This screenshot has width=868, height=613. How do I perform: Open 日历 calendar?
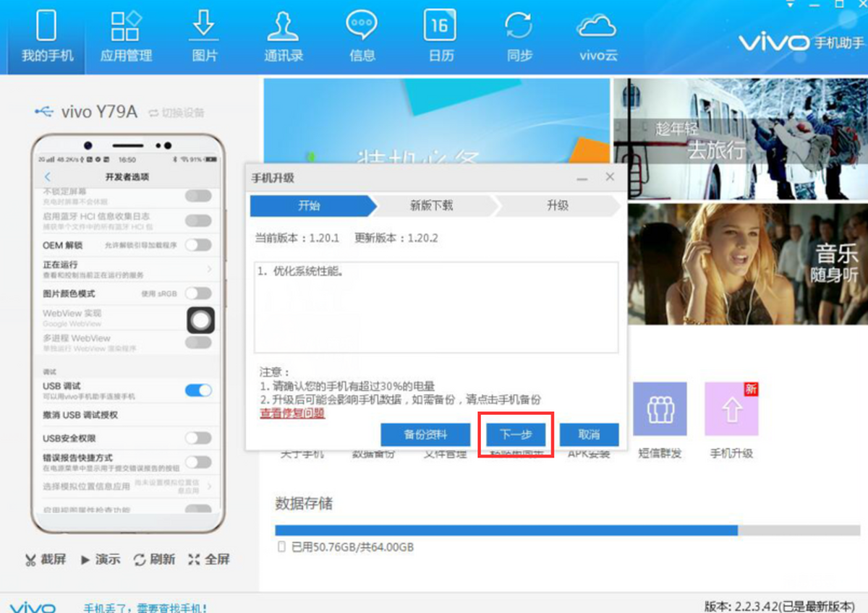coord(441,36)
